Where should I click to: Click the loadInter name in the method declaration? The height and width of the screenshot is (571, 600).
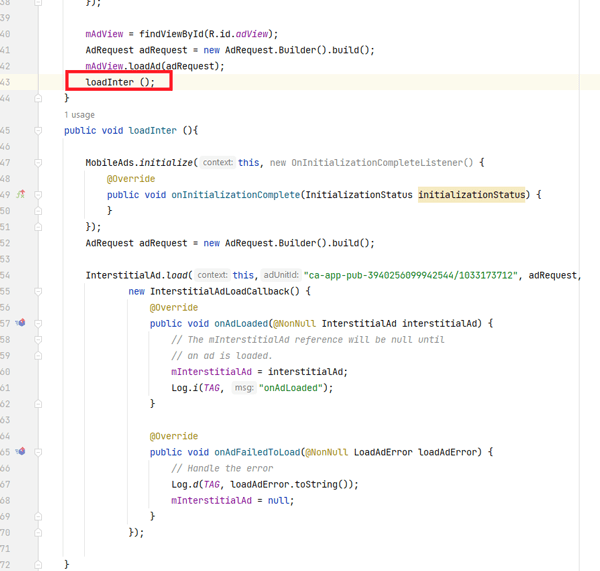click(x=152, y=131)
